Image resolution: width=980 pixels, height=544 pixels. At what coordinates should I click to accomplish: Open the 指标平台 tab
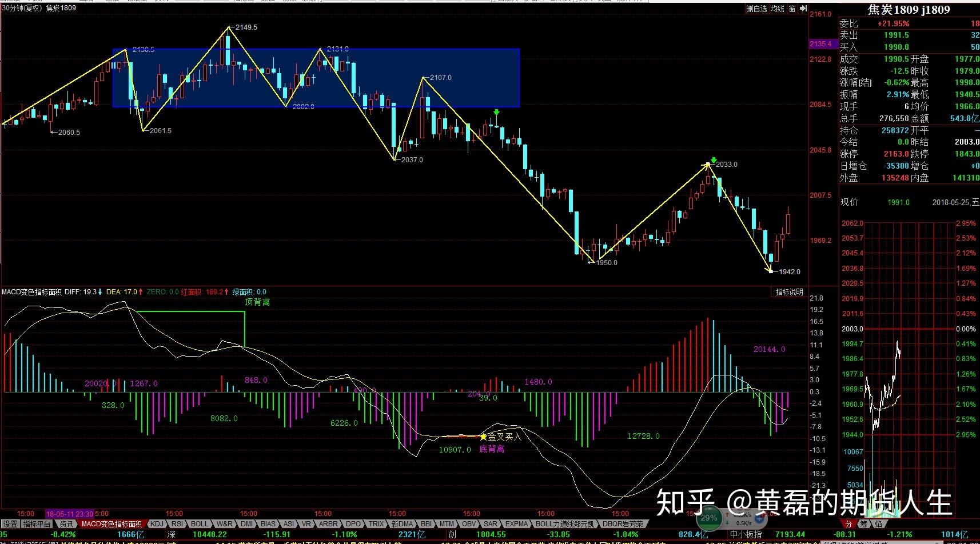tap(37, 523)
